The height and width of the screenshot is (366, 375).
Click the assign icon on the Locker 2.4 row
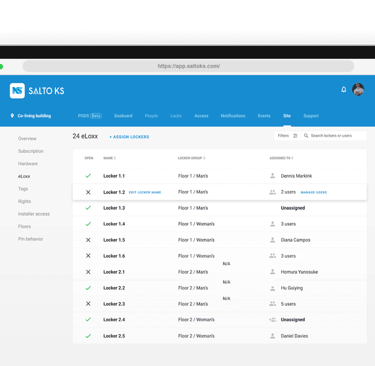(x=273, y=319)
